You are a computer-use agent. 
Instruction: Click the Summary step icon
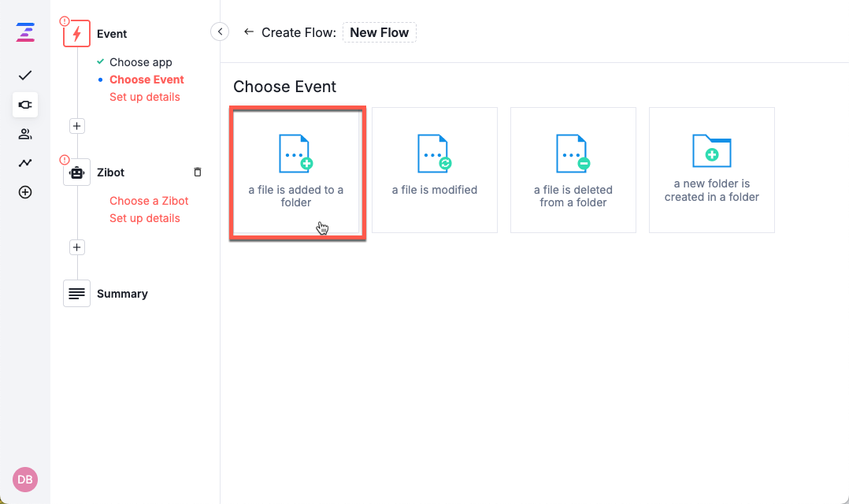(x=76, y=293)
